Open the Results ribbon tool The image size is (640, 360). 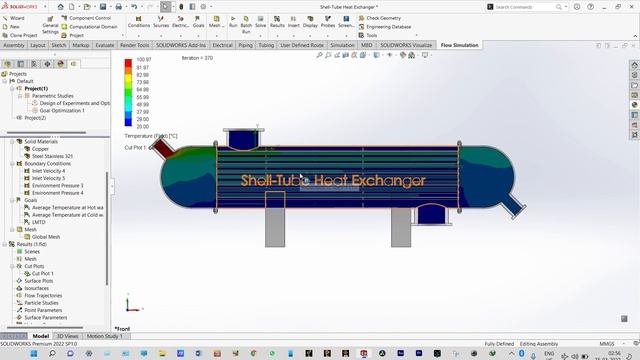tap(277, 22)
